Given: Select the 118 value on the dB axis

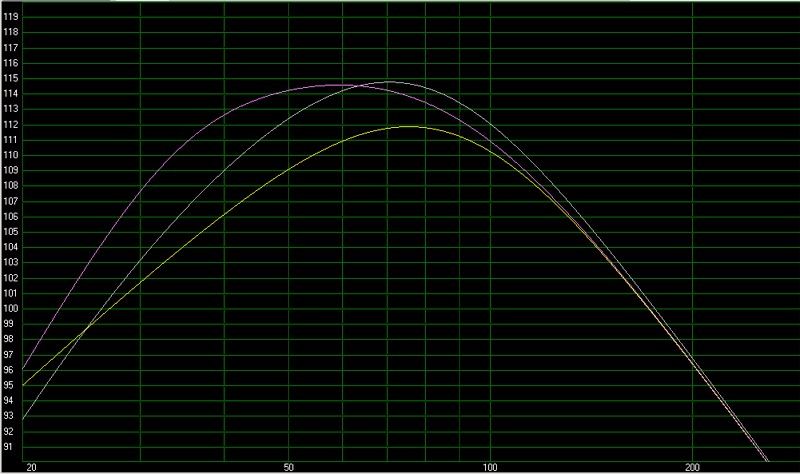Looking at the screenshot, I should [x=11, y=32].
